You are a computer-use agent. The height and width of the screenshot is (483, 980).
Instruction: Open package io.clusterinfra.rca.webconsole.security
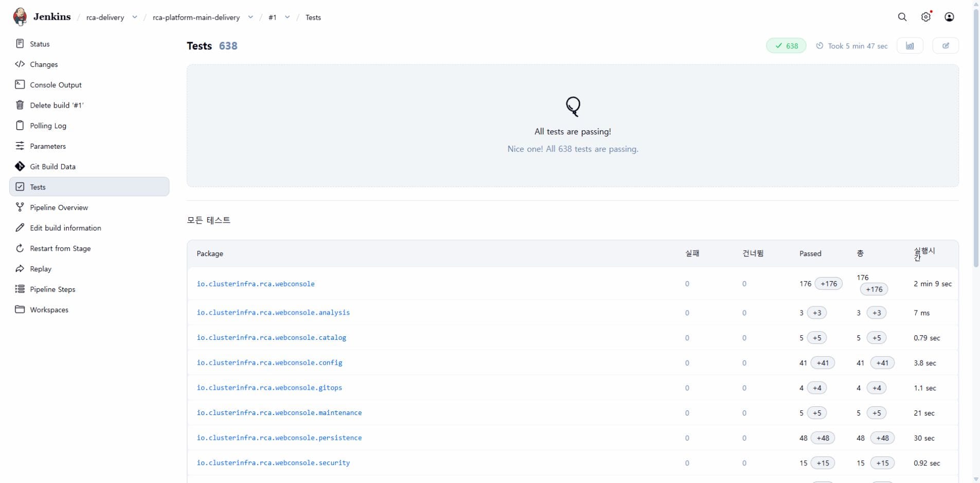tap(273, 463)
